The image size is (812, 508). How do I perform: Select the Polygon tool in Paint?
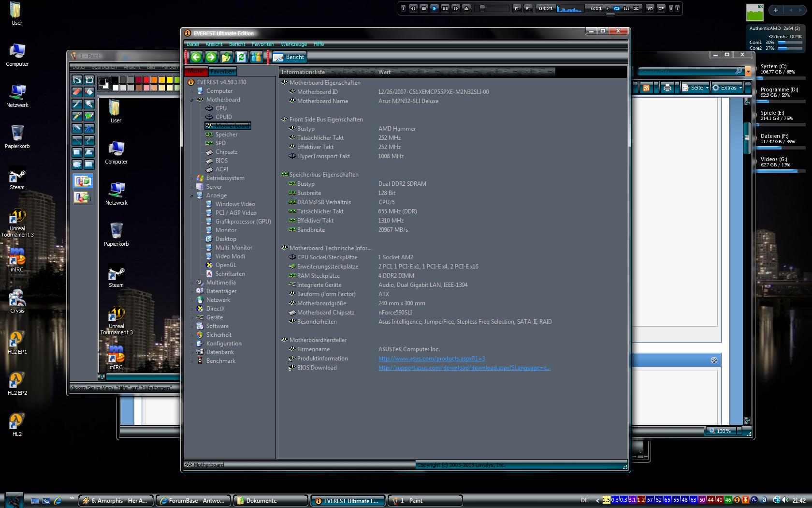(89, 152)
